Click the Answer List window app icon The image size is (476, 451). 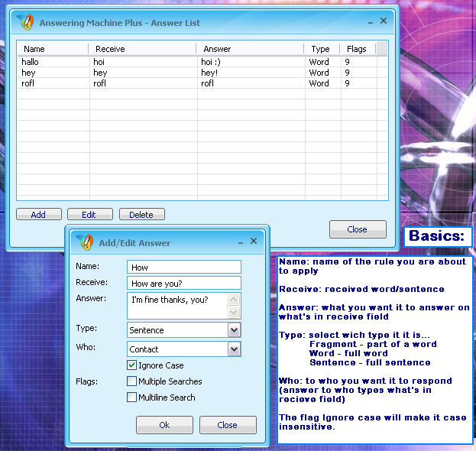point(26,22)
